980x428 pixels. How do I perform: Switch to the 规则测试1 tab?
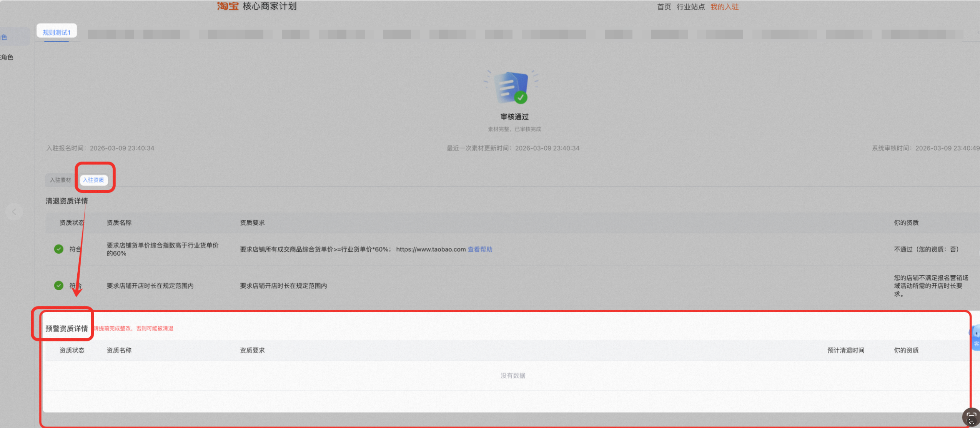pos(57,32)
